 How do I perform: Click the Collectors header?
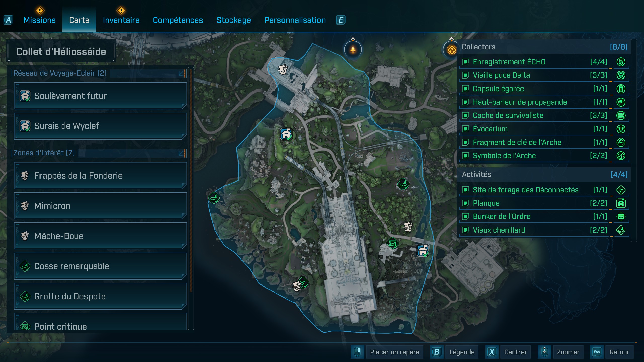point(544,47)
